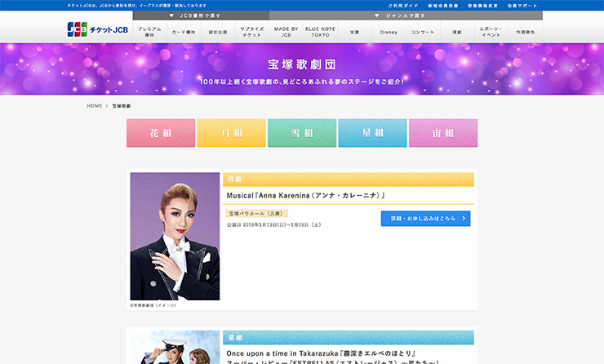The width and height of the screenshot is (604, 364).
Task: Select サプライズチケット menu item
Action: tap(252, 32)
